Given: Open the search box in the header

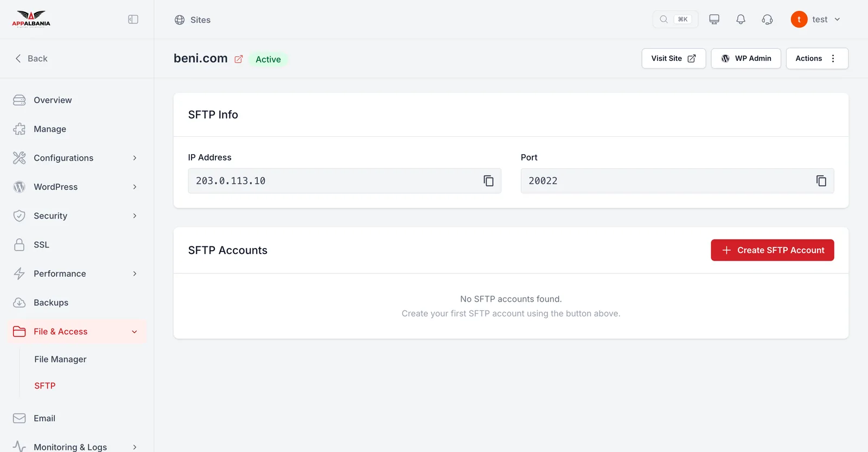Looking at the screenshot, I should tap(675, 20).
